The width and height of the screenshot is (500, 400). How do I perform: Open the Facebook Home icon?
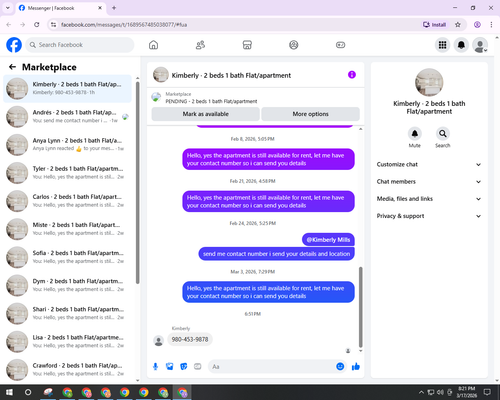point(153,45)
